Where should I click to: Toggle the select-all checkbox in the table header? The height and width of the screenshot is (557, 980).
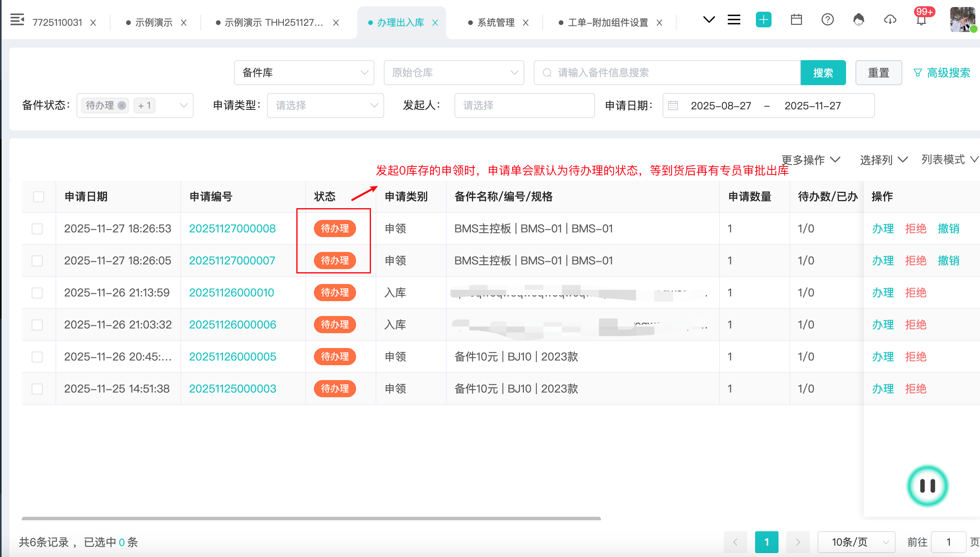click(x=39, y=197)
